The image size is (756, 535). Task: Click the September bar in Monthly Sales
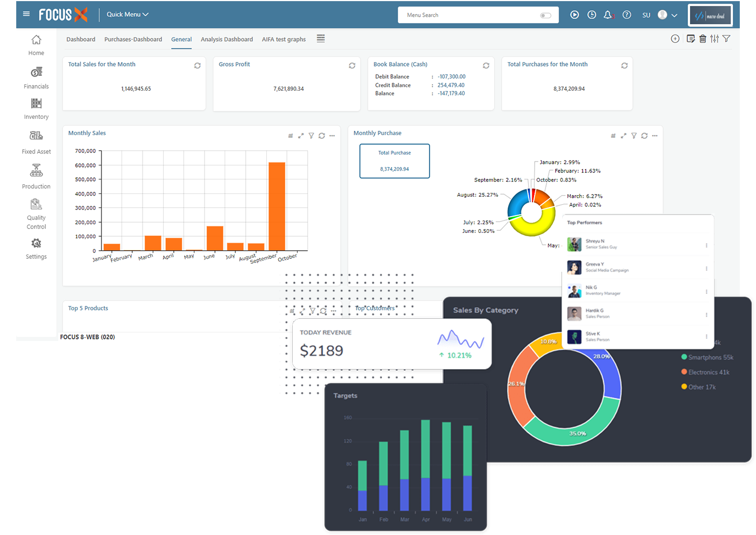tap(276, 206)
